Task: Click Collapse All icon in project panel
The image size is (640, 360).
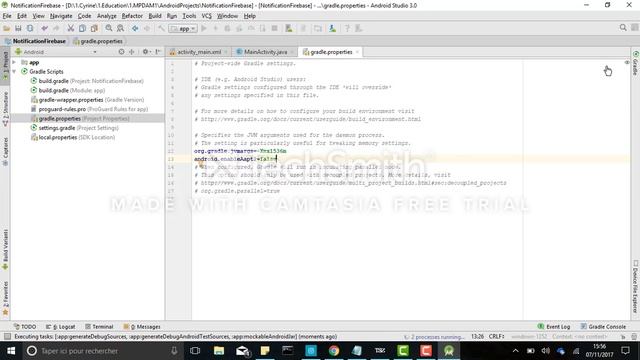Action: [132, 52]
